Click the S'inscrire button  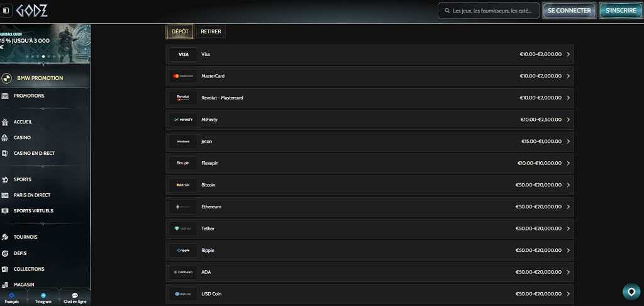[x=621, y=11]
